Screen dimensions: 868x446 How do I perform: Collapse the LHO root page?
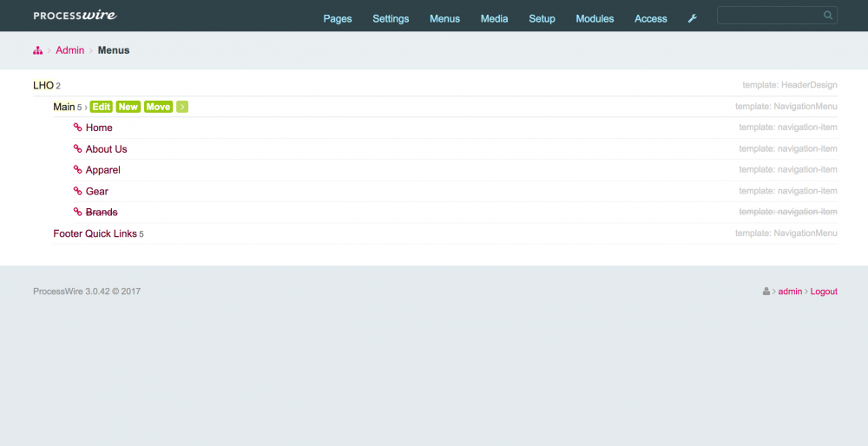pos(43,85)
